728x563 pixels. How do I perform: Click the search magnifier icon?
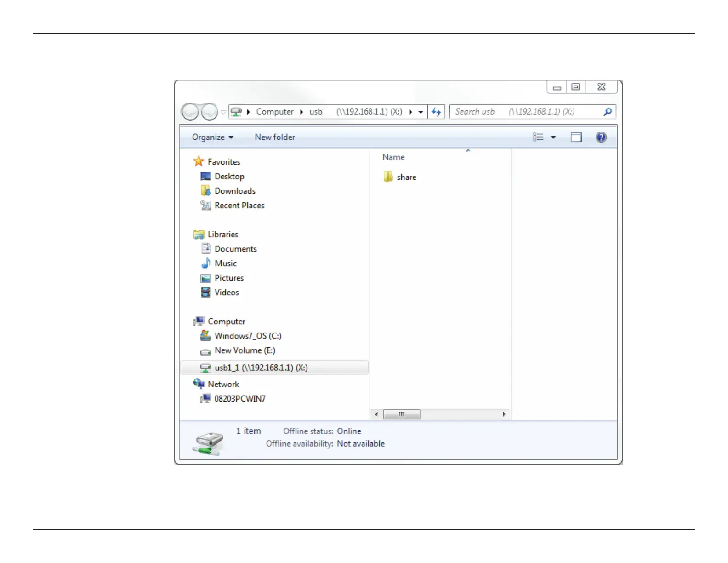(608, 112)
